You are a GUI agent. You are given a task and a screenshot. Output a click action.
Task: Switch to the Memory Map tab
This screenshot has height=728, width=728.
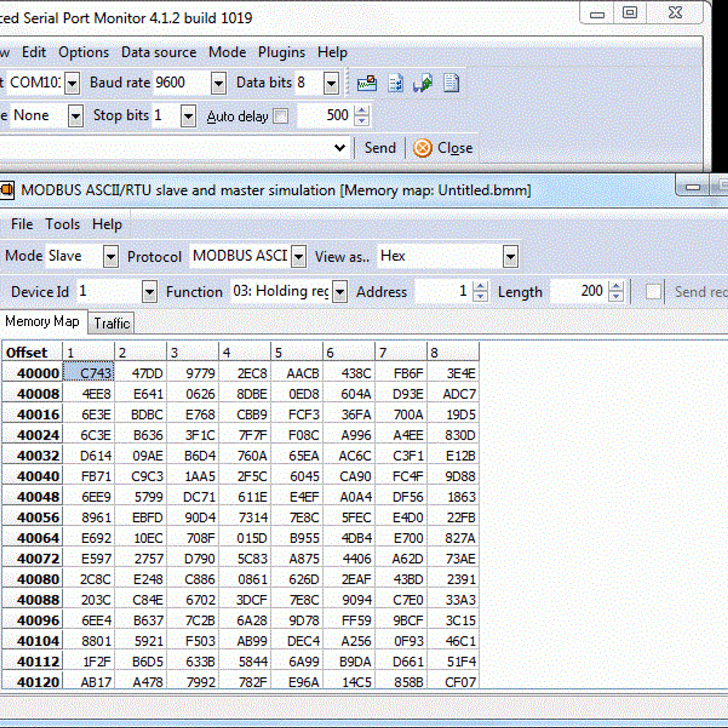(42, 322)
